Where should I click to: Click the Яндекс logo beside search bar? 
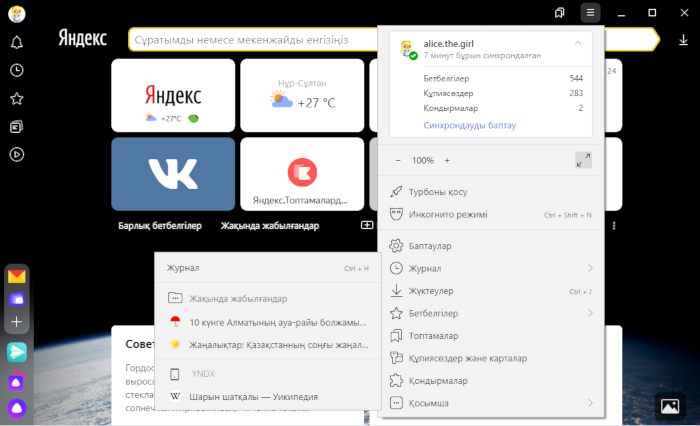83,38
